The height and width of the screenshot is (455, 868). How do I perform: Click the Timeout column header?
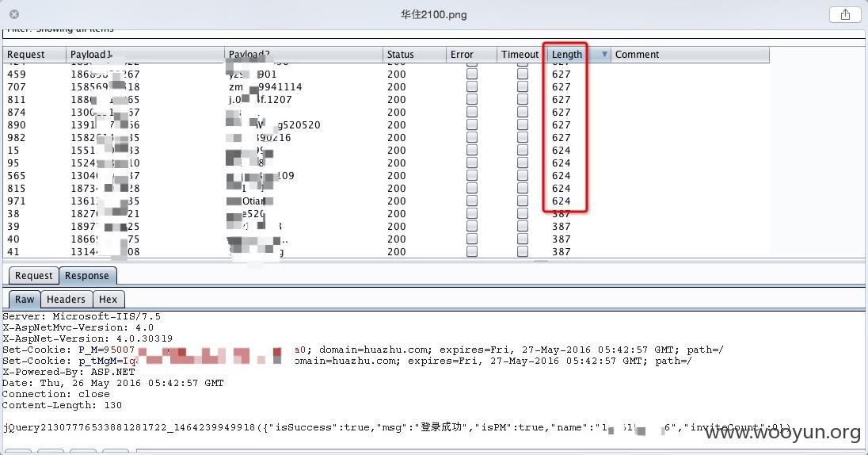[x=520, y=55]
